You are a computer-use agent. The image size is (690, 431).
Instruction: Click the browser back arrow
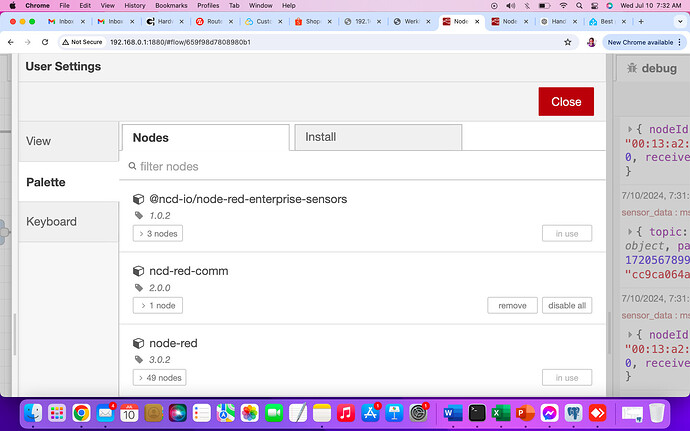[10, 42]
